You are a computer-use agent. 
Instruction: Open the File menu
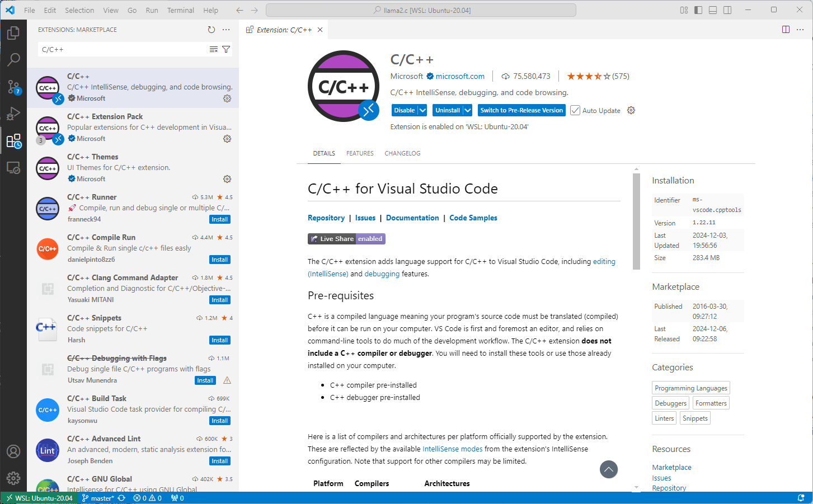click(30, 10)
